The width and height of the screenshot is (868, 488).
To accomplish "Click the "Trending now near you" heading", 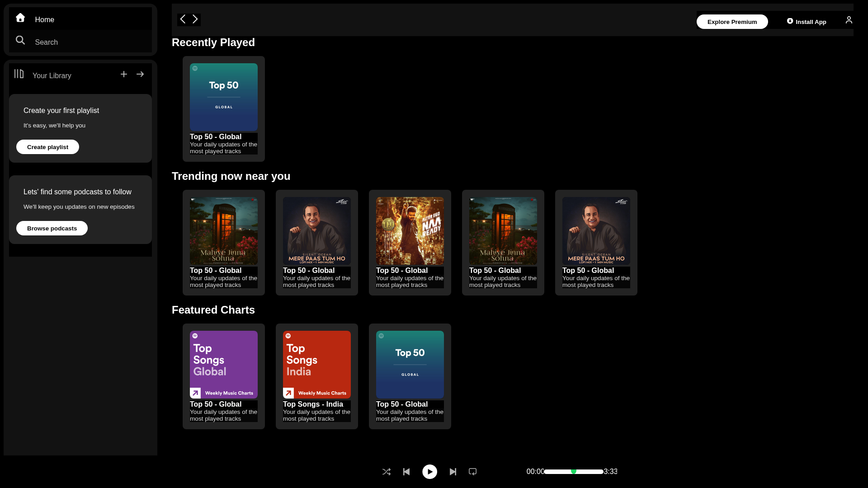I will click(x=231, y=176).
